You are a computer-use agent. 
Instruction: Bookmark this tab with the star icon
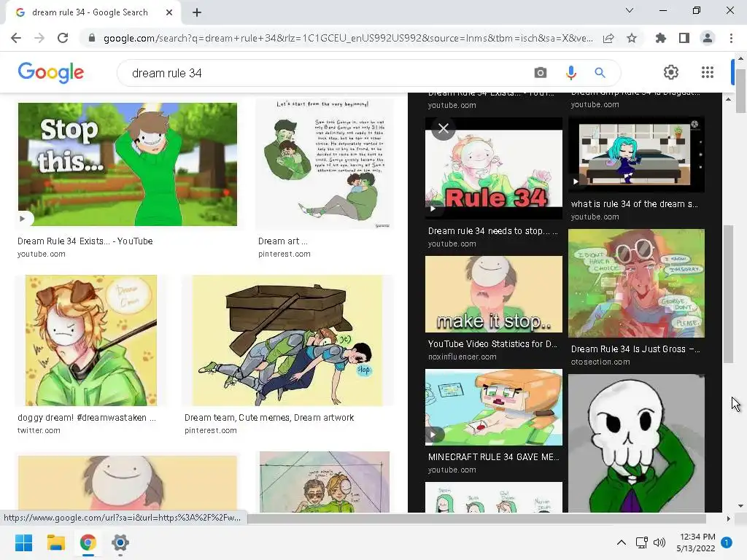[x=632, y=38]
